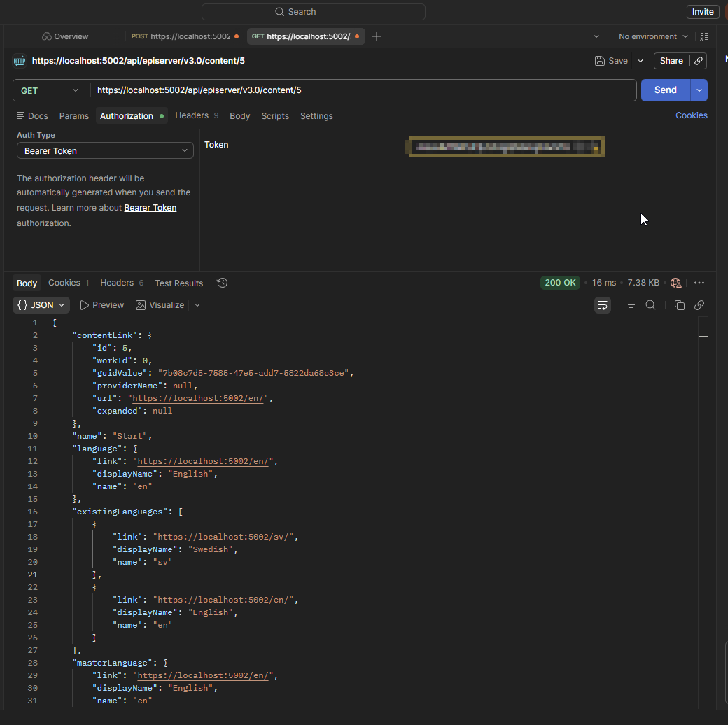Copy the response body icon
The height and width of the screenshot is (725, 728).
(x=679, y=305)
